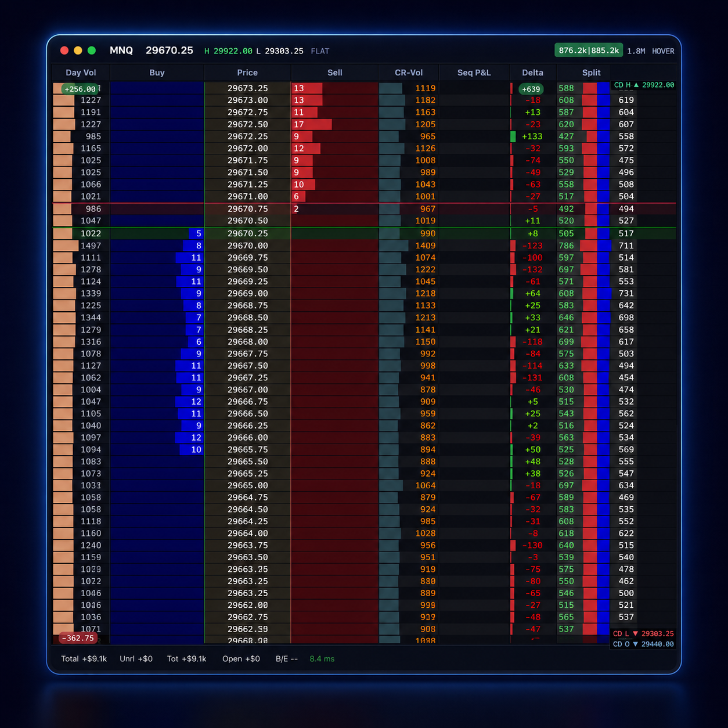The width and height of the screenshot is (728, 728).
Task: Click the MNQ symbol label
Action: 121,51
